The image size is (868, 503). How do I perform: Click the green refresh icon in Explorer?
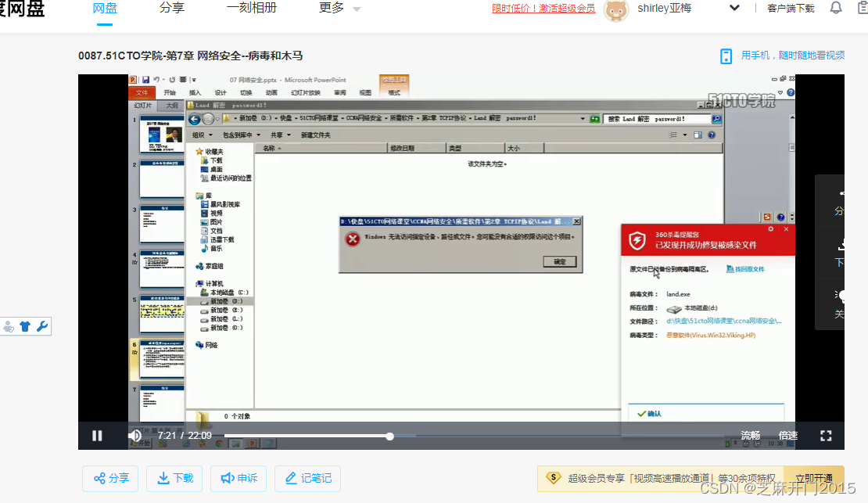[x=594, y=119]
